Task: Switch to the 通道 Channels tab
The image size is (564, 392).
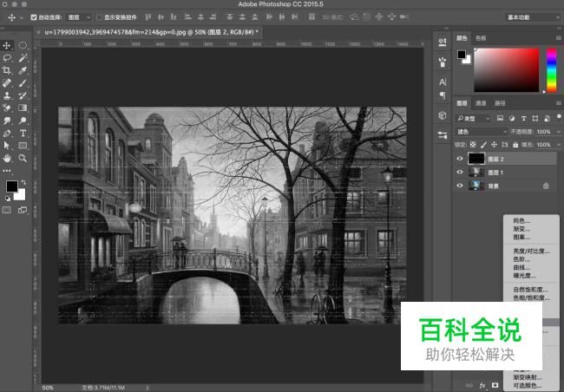Action: pos(481,103)
